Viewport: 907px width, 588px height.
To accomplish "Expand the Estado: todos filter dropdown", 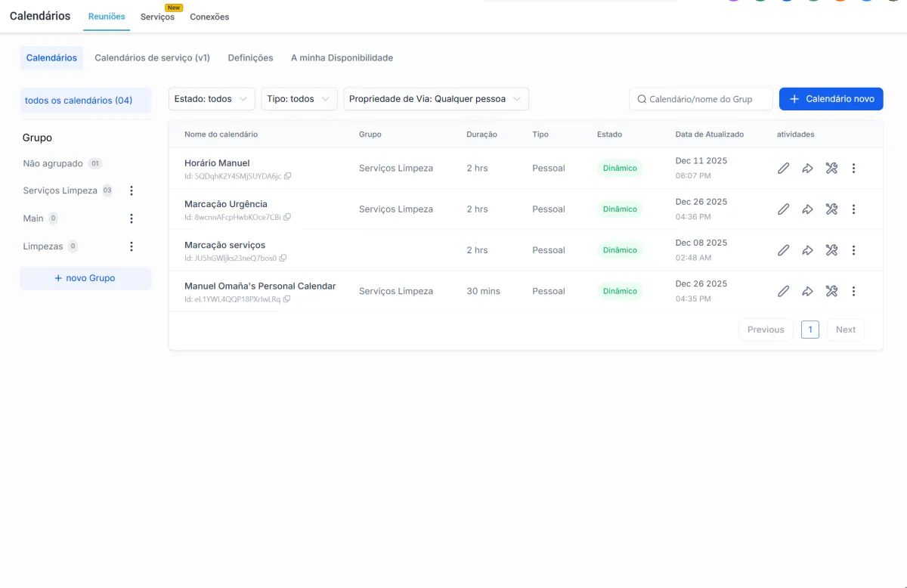I will coord(212,99).
